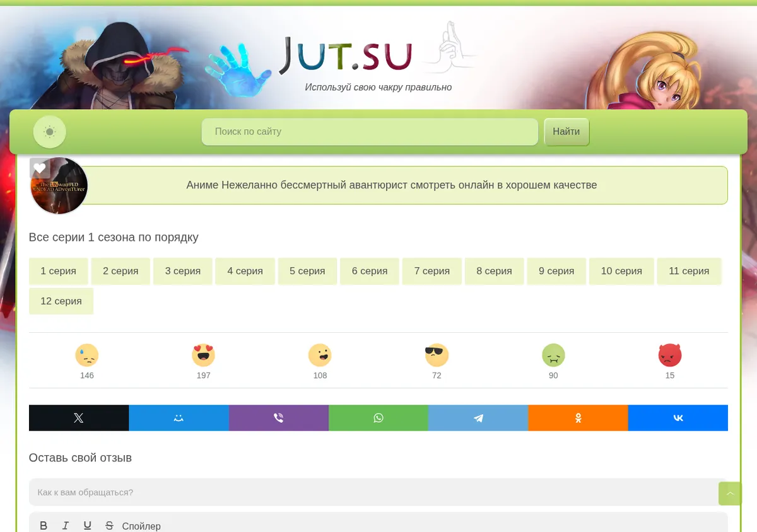This screenshot has width=757, height=532.
Task: Focus the Поиск по сайту search field
Action: [370, 132]
